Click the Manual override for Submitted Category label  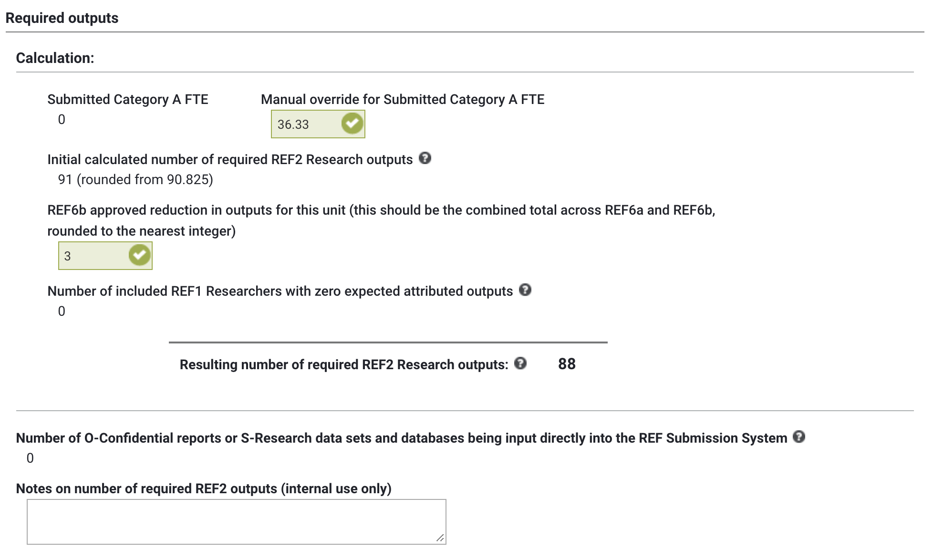402,99
